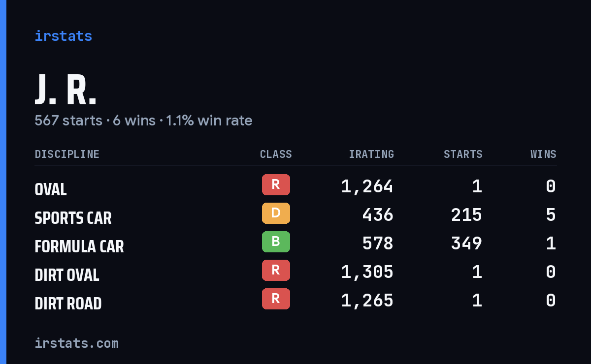This screenshot has height=364, width=591.
Task: Click the Sports Car orange D class badge
Action: (276, 213)
